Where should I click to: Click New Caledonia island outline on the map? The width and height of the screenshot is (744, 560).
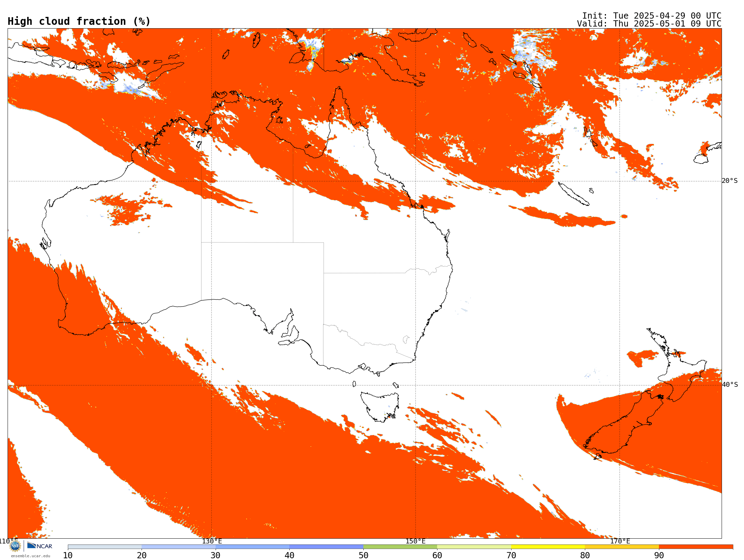tap(573, 194)
